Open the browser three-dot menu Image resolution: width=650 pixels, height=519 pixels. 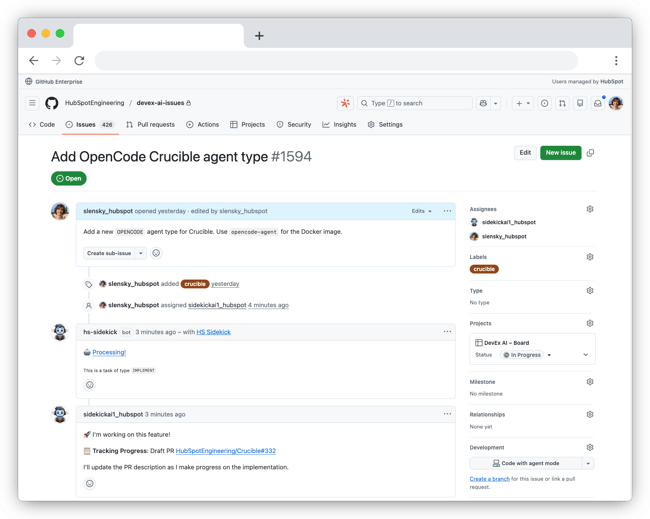point(616,61)
